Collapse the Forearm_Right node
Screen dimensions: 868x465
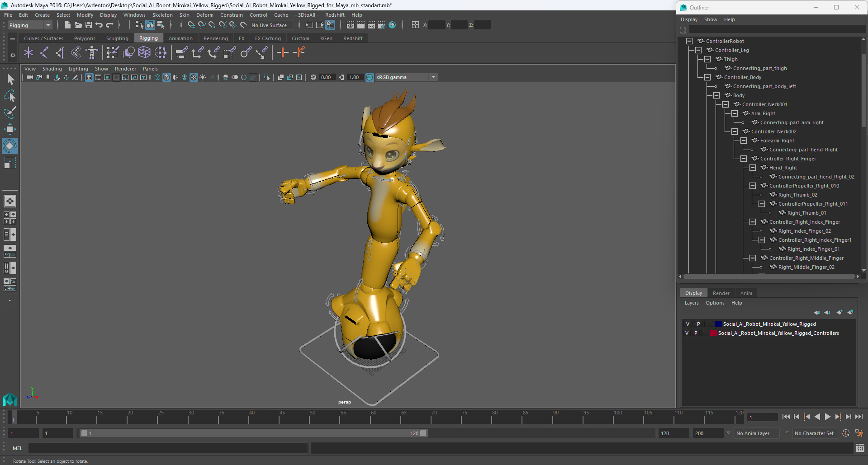coord(744,141)
